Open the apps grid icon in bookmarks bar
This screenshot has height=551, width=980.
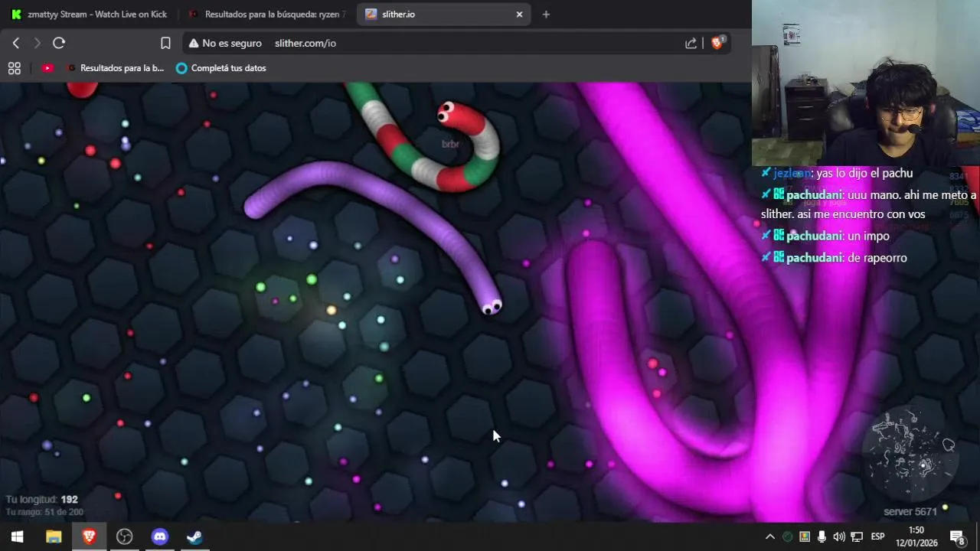tap(14, 68)
